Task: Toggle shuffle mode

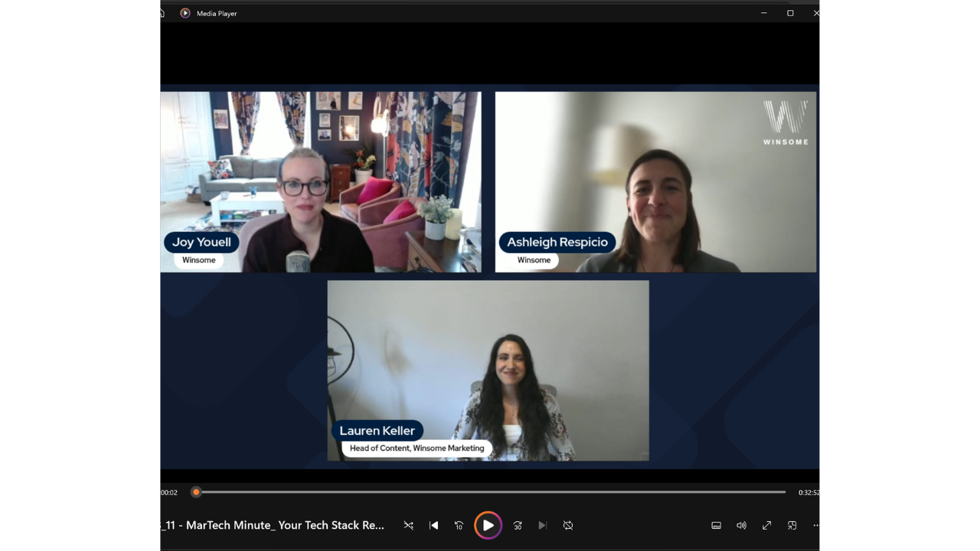Action: click(x=408, y=526)
